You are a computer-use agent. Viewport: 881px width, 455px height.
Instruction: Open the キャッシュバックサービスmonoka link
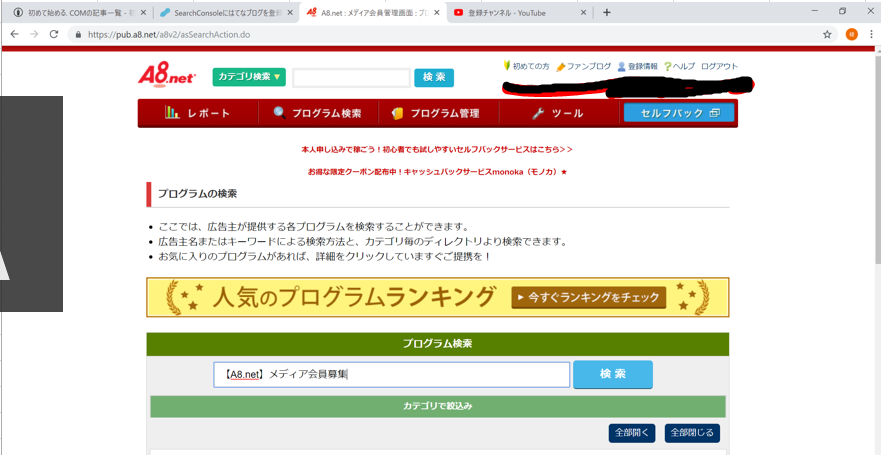tap(437, 171)
